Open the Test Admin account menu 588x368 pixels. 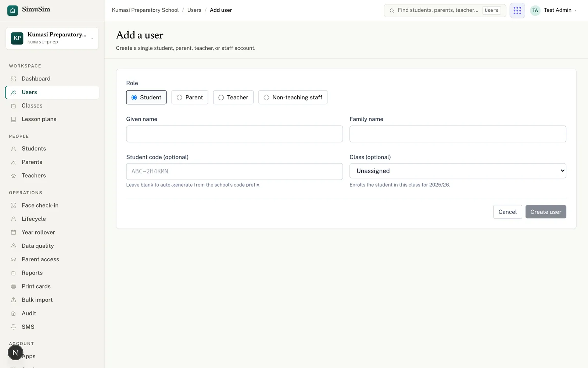coord(554,10)
